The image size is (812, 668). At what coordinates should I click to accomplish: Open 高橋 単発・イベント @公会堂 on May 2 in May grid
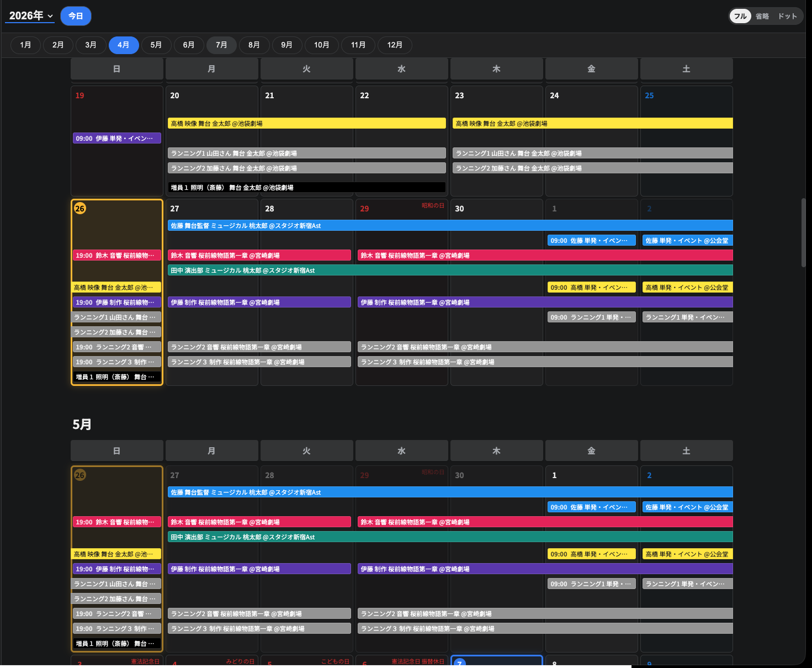(x=688, y=554)
